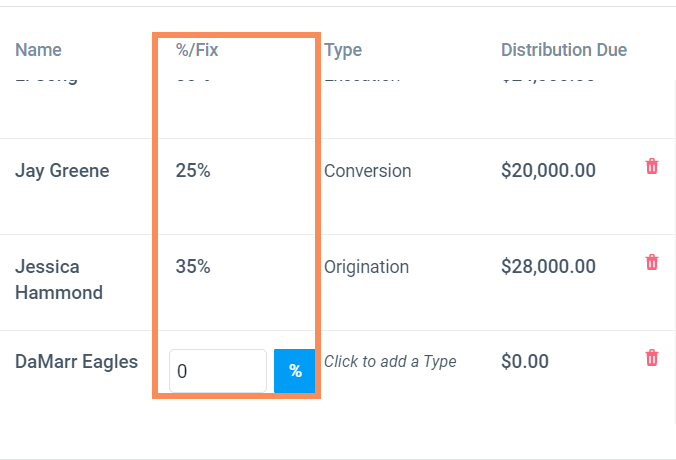
Task: Edit Jessica Hammond's 35% value
Action: click(193, 267)
